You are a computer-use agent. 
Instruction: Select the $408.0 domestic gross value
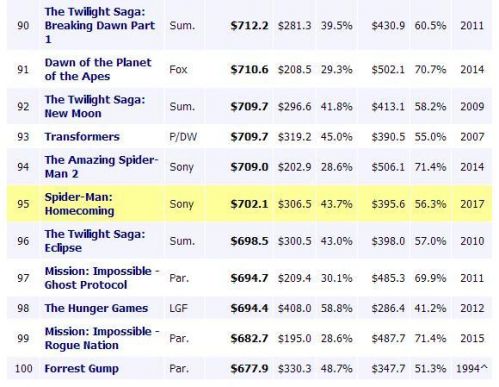(x=294, y=308)
